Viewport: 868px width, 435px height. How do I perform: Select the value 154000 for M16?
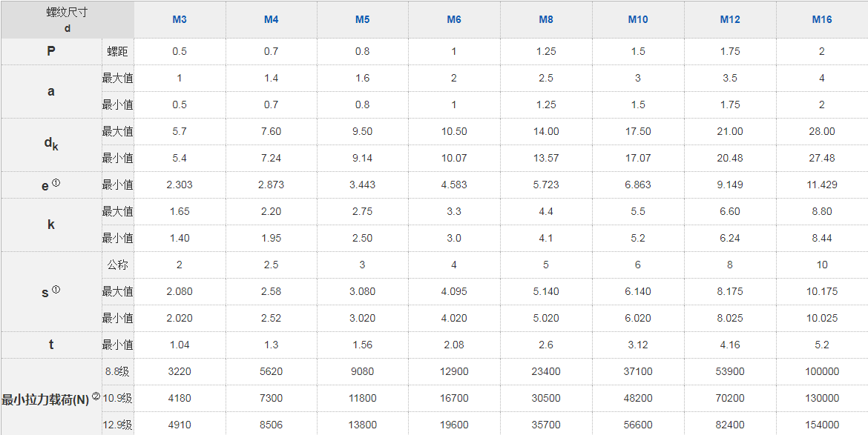coord(822,425)
